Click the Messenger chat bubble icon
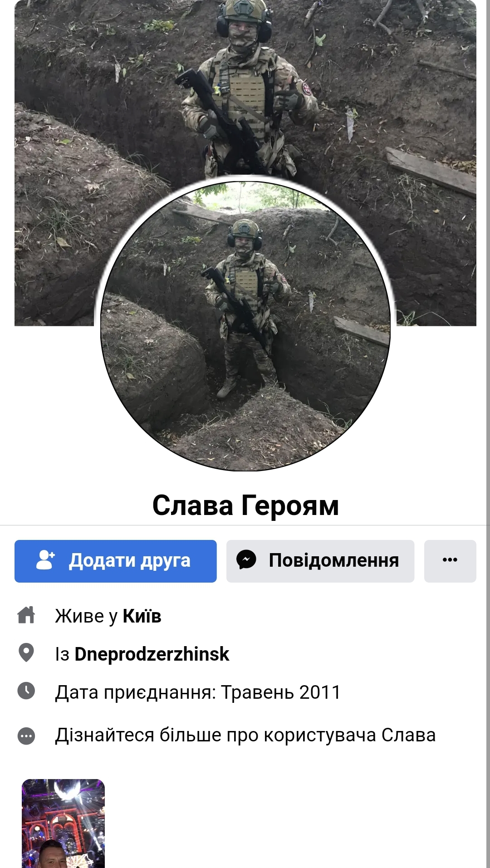This screenshot has height=868, width=490. pyautogui.click(x=246, y=560)
